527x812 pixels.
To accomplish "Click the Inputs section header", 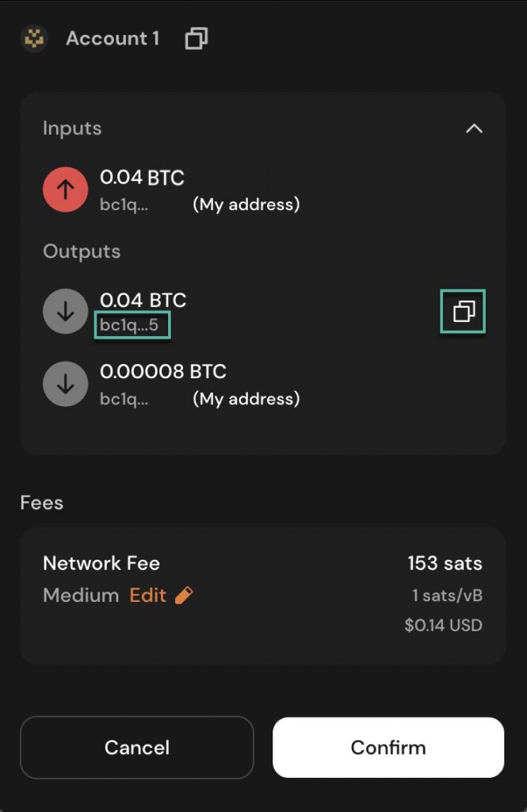I will coord(72,128).
